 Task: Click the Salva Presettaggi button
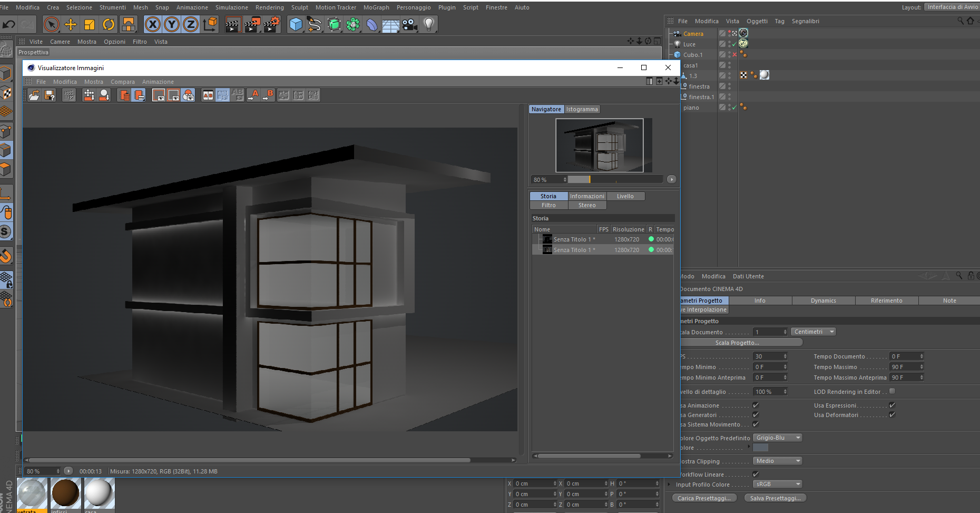point(775,498)
